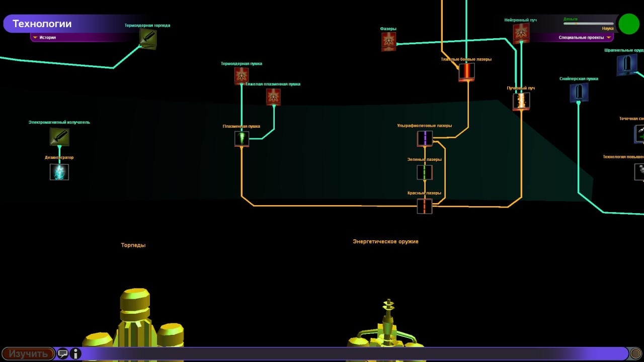Choose the Электромагнитный излучатель tech icon
The height and width of the screenshot is (362, 644).
(59, 137)
